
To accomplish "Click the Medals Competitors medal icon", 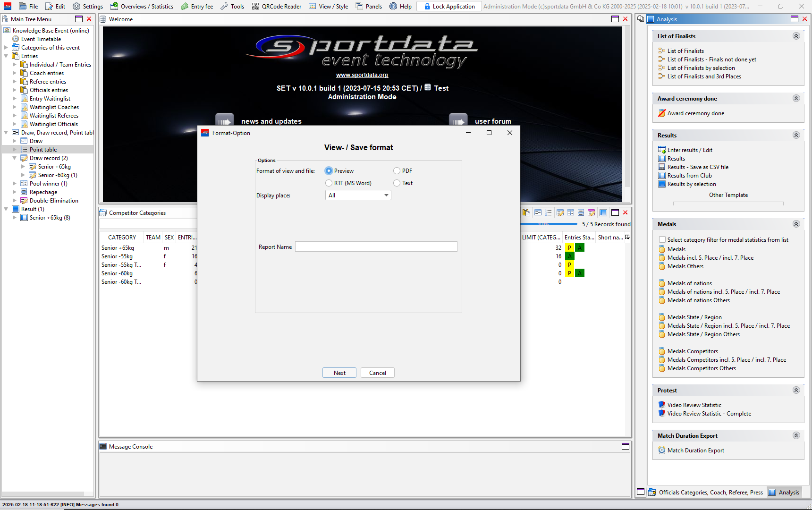I will [x=662, y=351].
